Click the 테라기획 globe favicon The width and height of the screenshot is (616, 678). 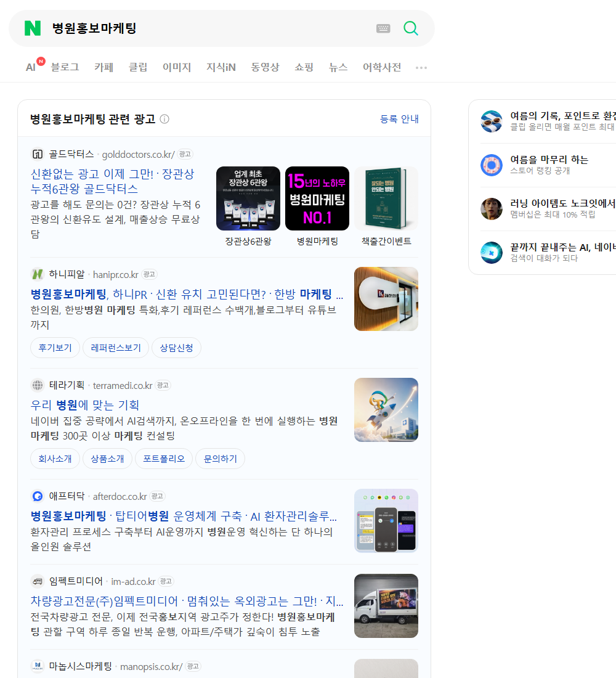38,385
